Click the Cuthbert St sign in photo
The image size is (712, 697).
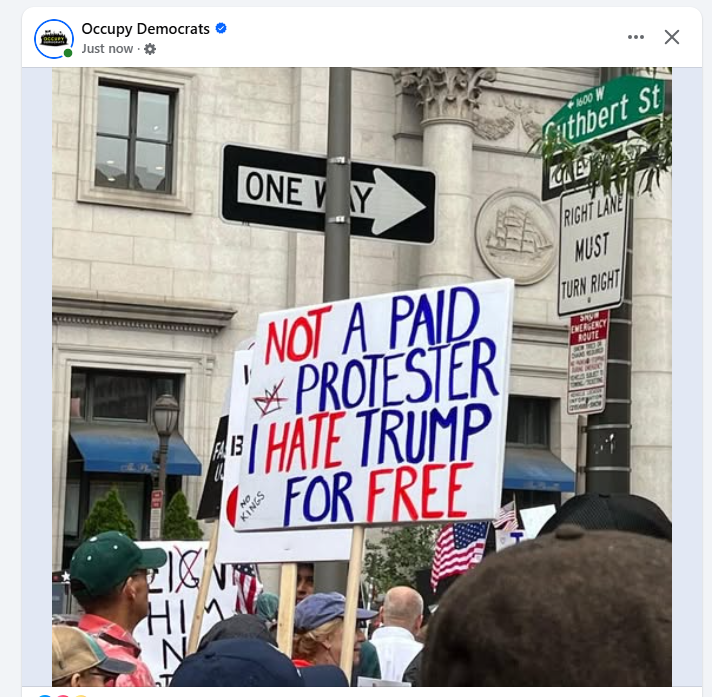click(605, 112)
